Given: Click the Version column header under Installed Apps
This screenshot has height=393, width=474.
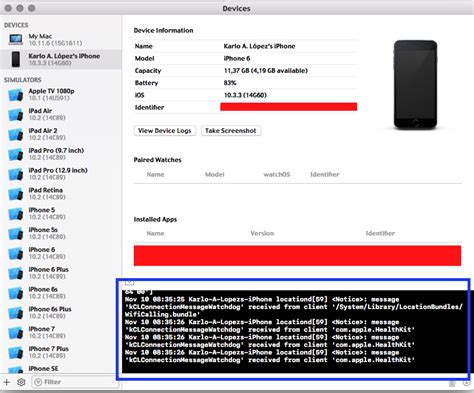Looking at the screenshot, I should pos(262,233).
